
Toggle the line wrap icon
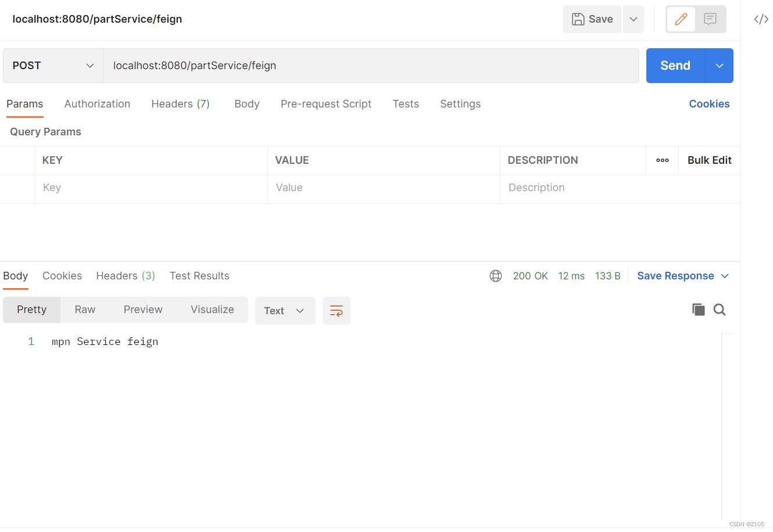click(337, 311)
